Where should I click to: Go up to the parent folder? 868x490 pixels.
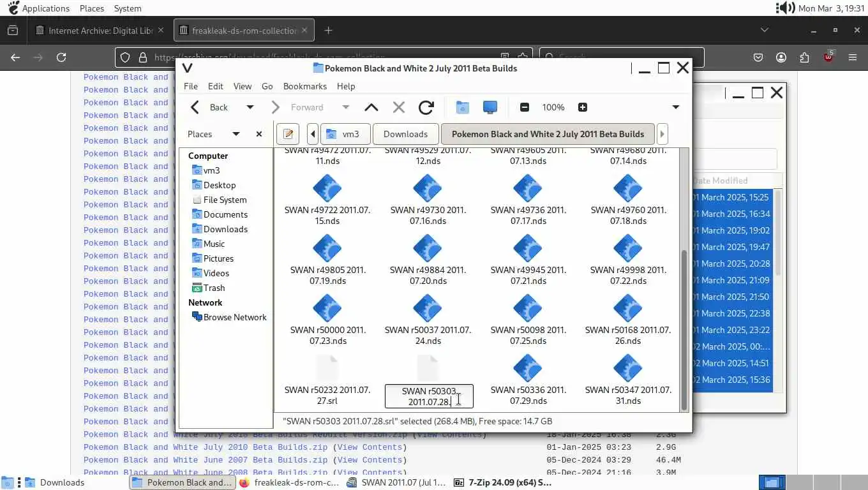371,107
